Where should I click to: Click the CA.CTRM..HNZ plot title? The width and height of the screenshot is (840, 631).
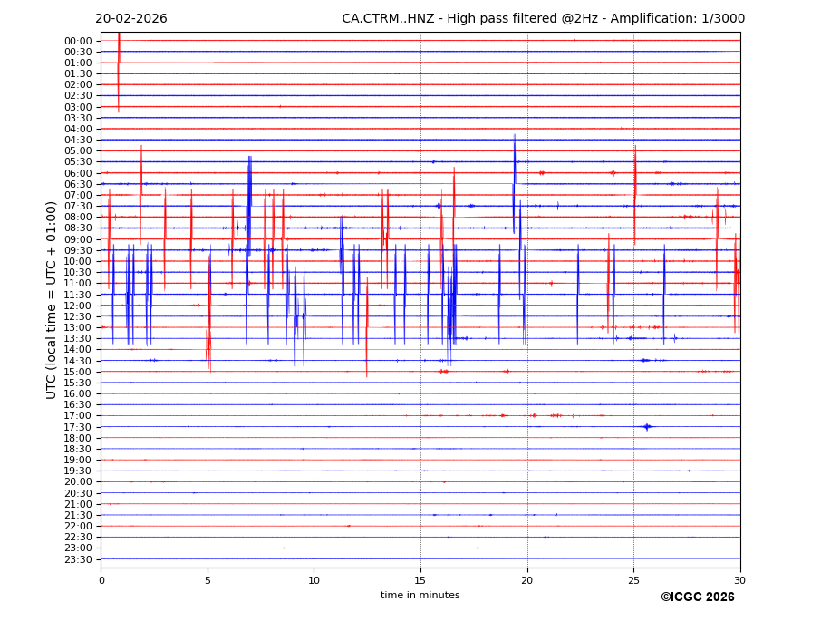[543, 19]
